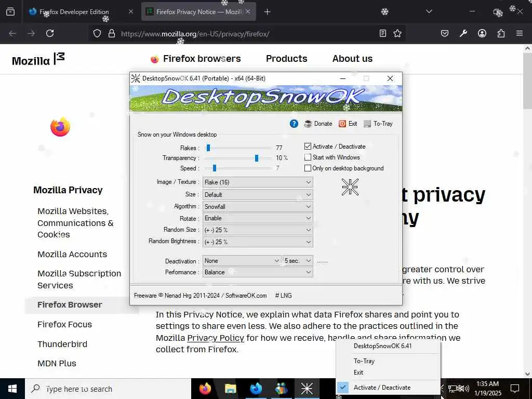Click the Firefox forward navigation arrow
Image resolution: width=532 pixels, height=399 pixels.
[x=31, y=33]
